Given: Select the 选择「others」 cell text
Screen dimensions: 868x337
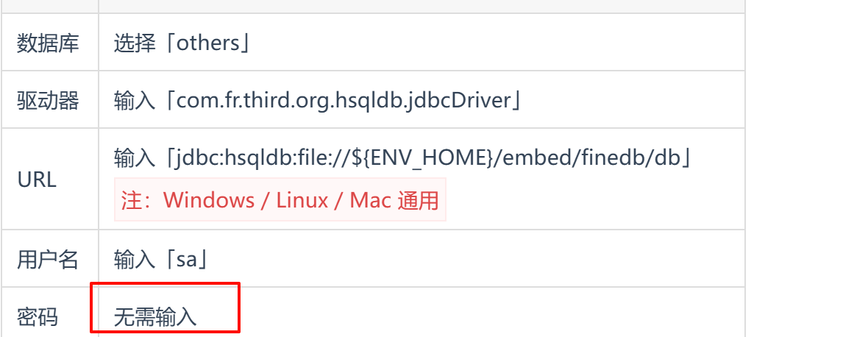Looking at the screenshot, I should tap(182, 43).
